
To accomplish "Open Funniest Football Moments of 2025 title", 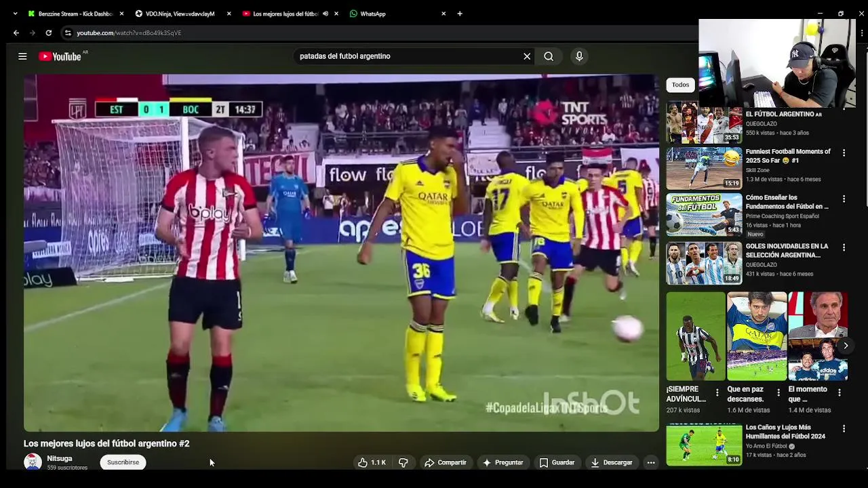I will (788, 156).
